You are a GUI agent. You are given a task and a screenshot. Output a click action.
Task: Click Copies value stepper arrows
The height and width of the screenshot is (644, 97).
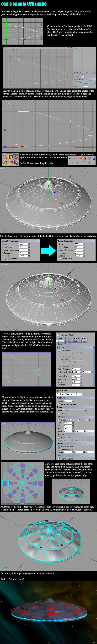73,401
